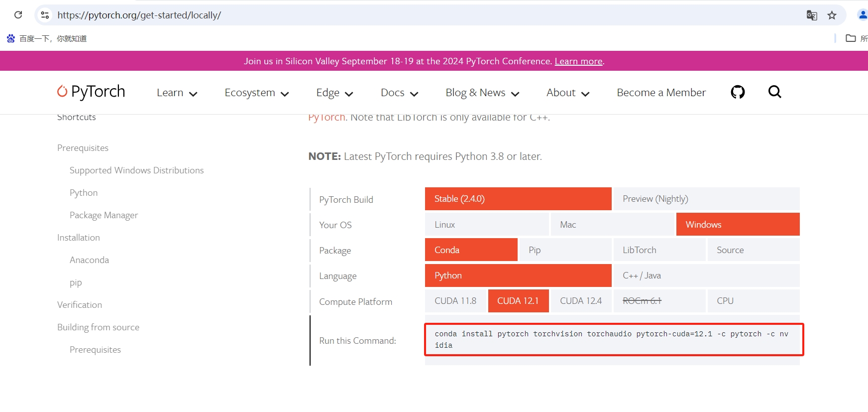Select the LibTorch package option

pyautogui.click(x=659, y=250)
